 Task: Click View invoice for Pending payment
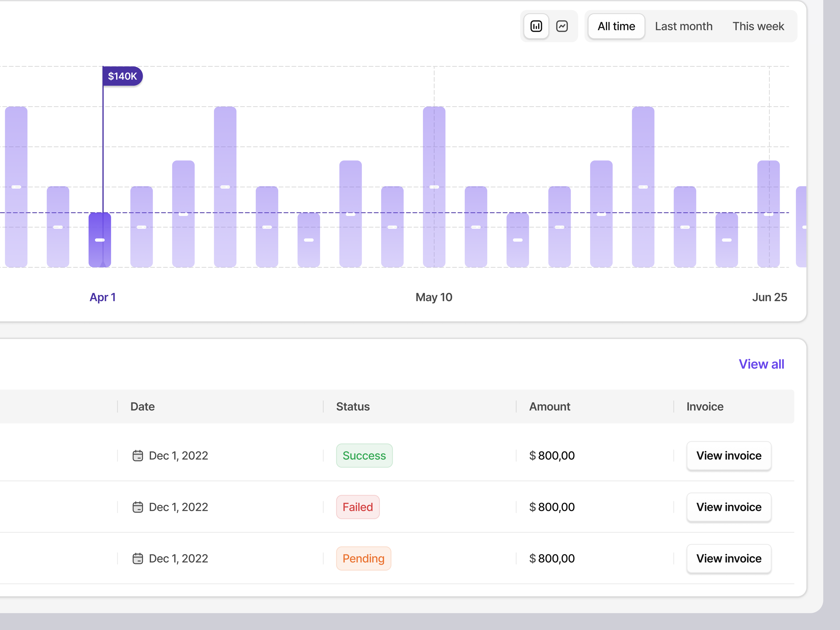(x=728, y=558)
